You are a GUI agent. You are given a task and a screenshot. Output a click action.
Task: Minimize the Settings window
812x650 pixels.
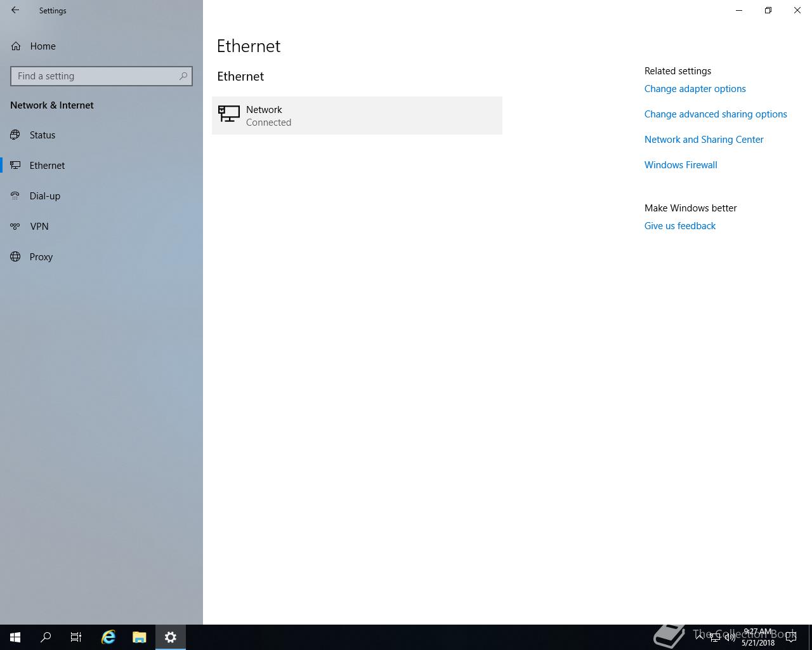click(x=739, y=10)
